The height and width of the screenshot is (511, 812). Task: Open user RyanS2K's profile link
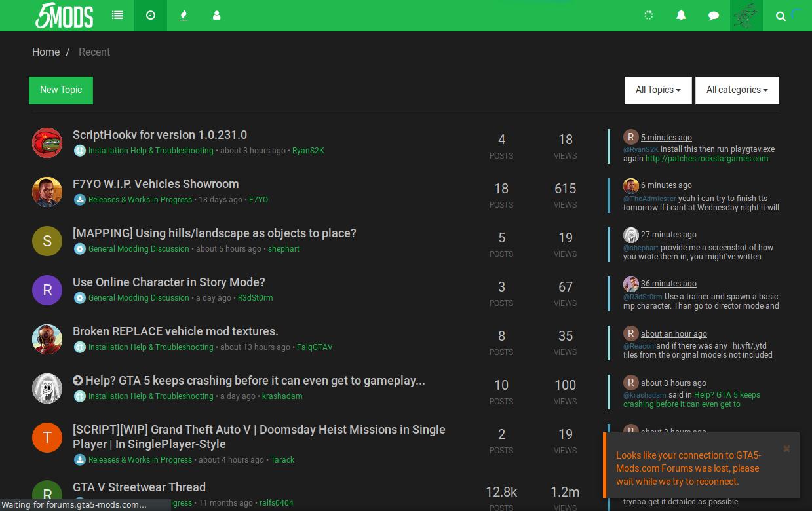click(x=308, y=150)
